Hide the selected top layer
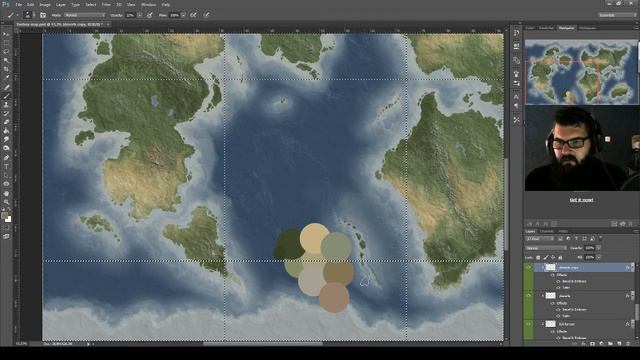The height and width of the screenshot is (360, 640). (529, 267)
